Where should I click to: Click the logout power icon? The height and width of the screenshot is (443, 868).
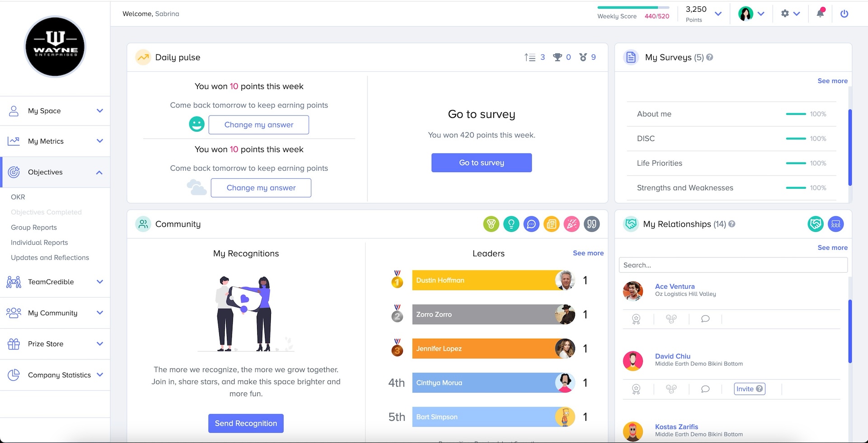tap(844, 14)
